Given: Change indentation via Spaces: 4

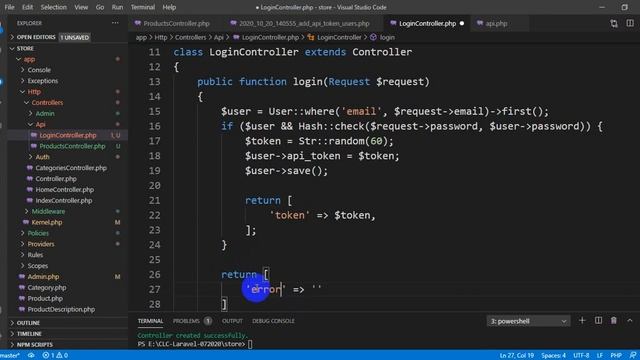Looking at the screenshot, I should (x=553, y=356).
